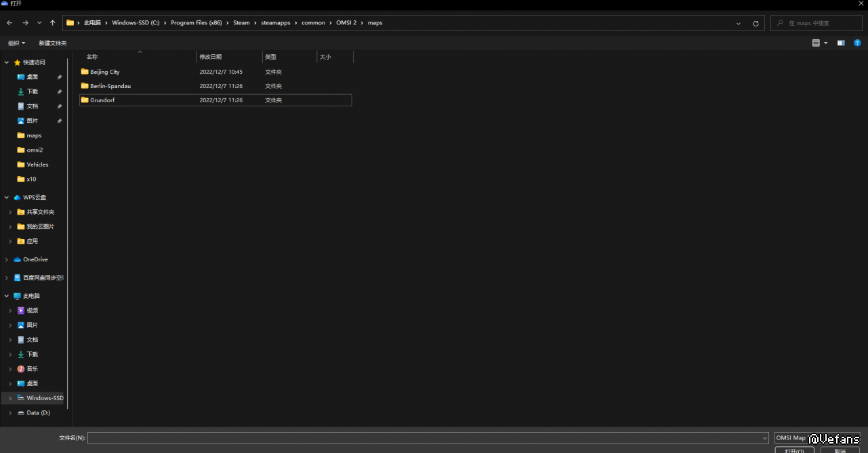The width and height of the screenshot is (868, 453).
Task: Select the OneDrive cloud icon
Action: coord(17,259)
